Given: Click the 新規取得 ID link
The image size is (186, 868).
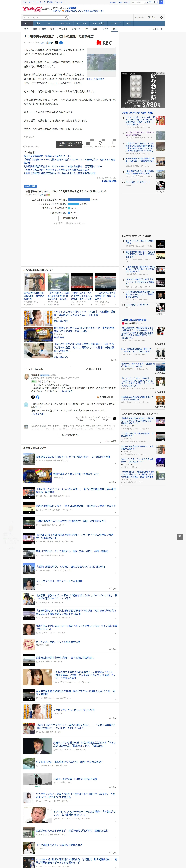Looking at the screenshot, I should 72,8.
